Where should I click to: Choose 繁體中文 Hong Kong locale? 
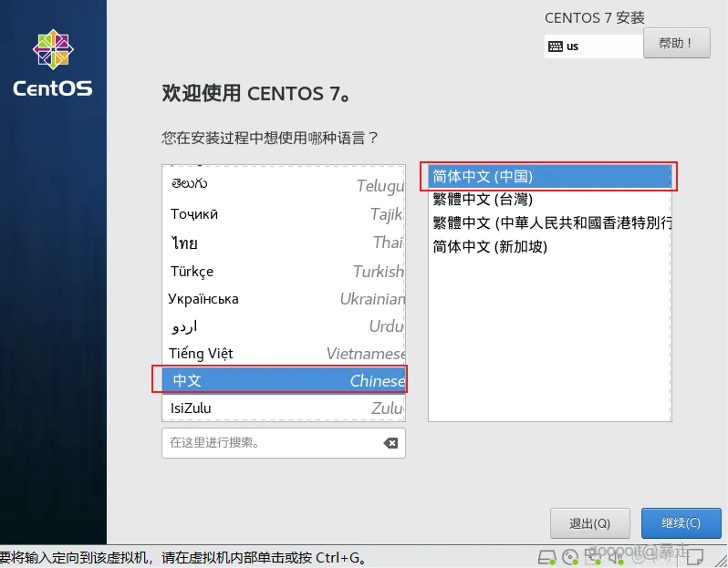point(550,223)
